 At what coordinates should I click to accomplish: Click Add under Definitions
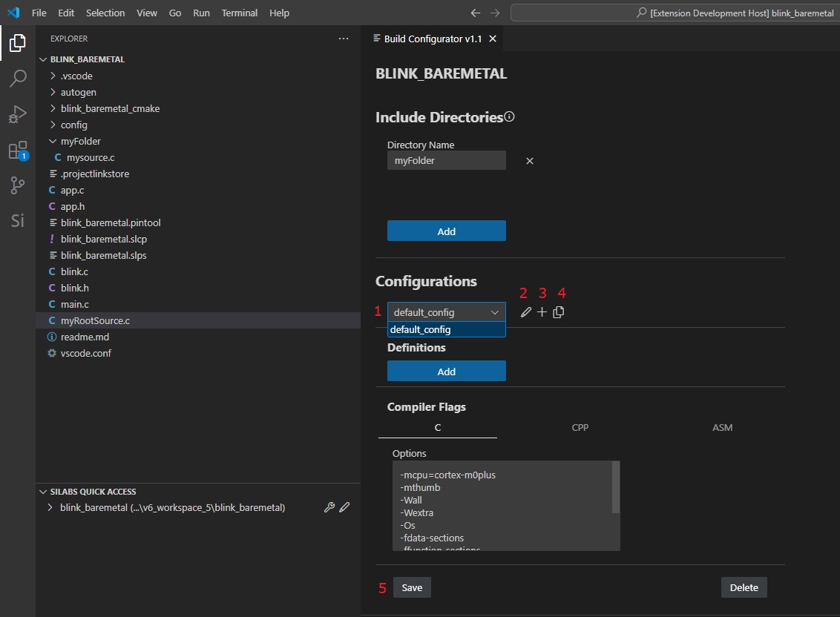pyautogui.click(x=446, y=371)
